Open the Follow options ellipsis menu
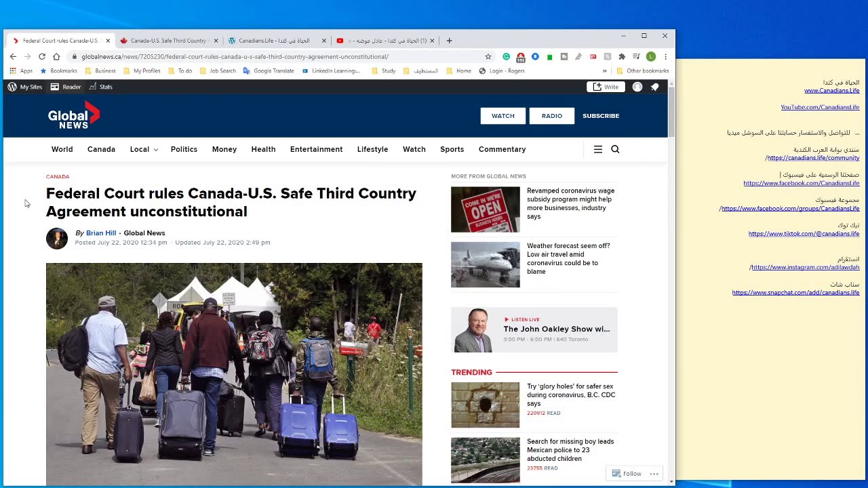The image size is (868, 488). click(x=654, y=474)
